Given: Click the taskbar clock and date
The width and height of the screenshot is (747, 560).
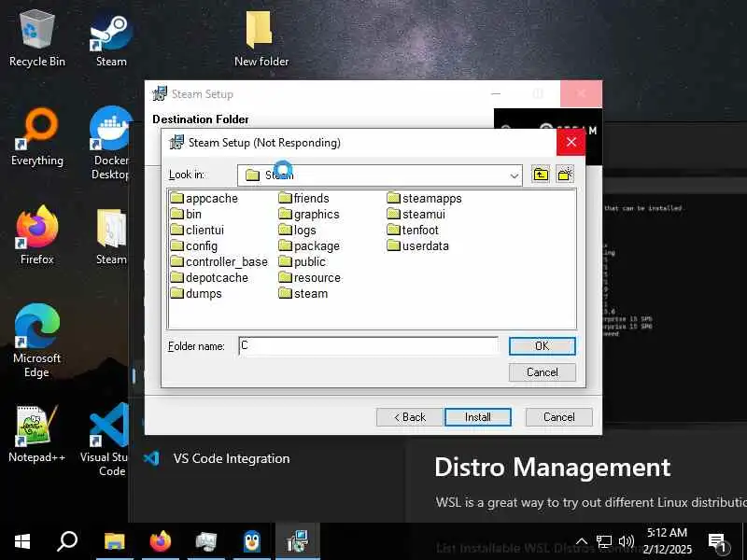Looking at the screenshot, I should point(667,541).
